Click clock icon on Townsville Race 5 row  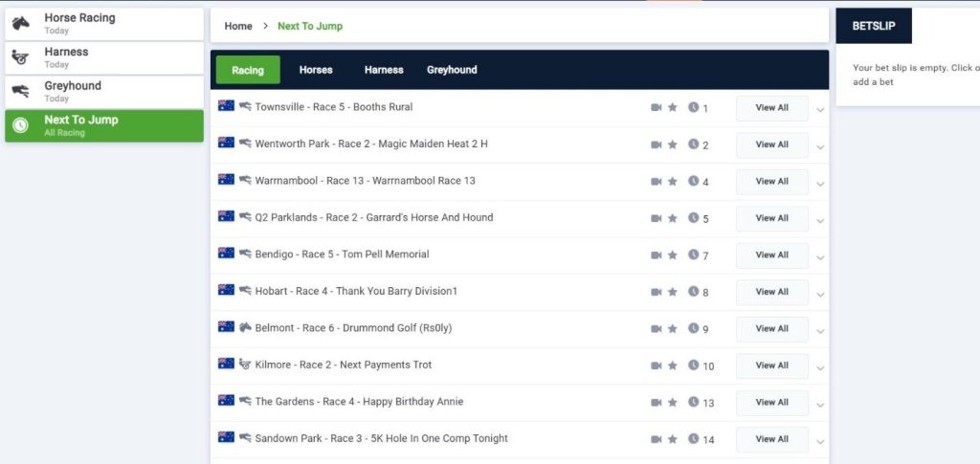(693, 107)
